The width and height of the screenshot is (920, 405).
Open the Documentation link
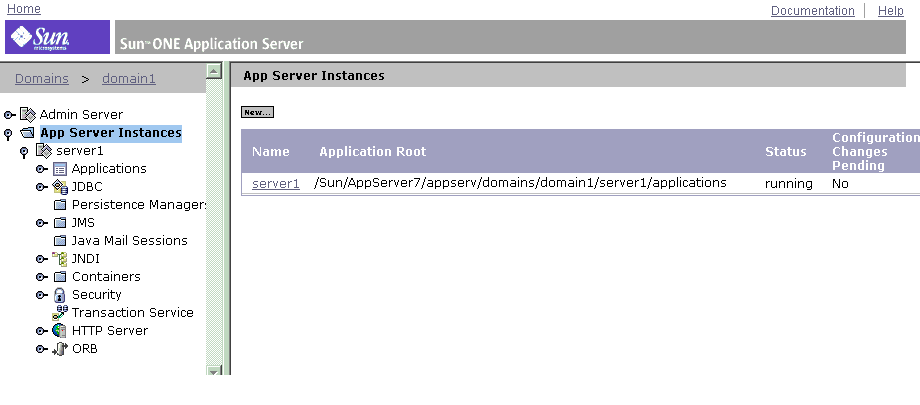[813, 11]
